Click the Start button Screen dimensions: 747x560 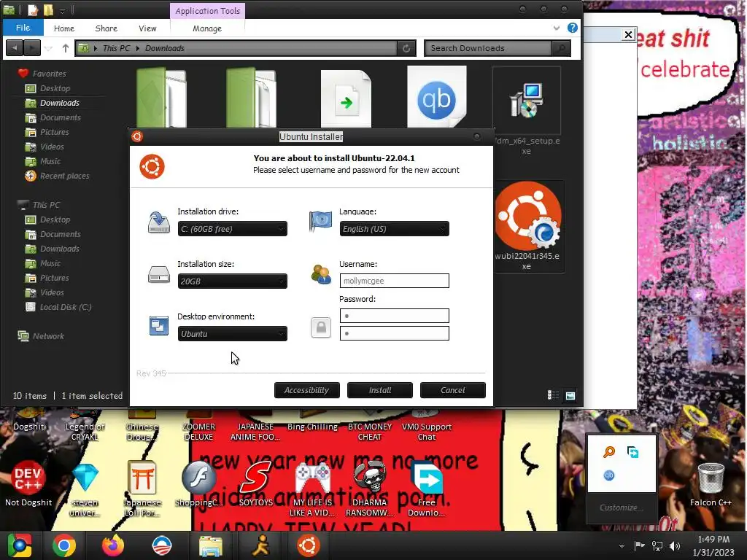point(19,545)
